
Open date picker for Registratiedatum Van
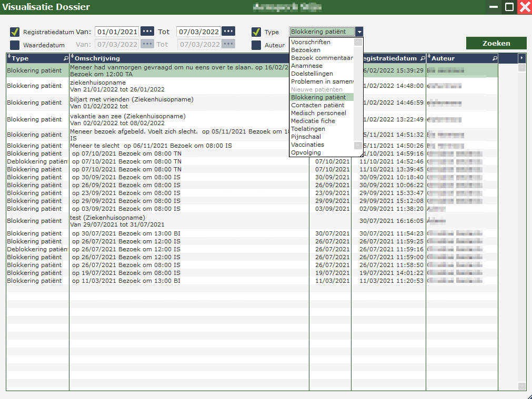click(x=147, y=32)
